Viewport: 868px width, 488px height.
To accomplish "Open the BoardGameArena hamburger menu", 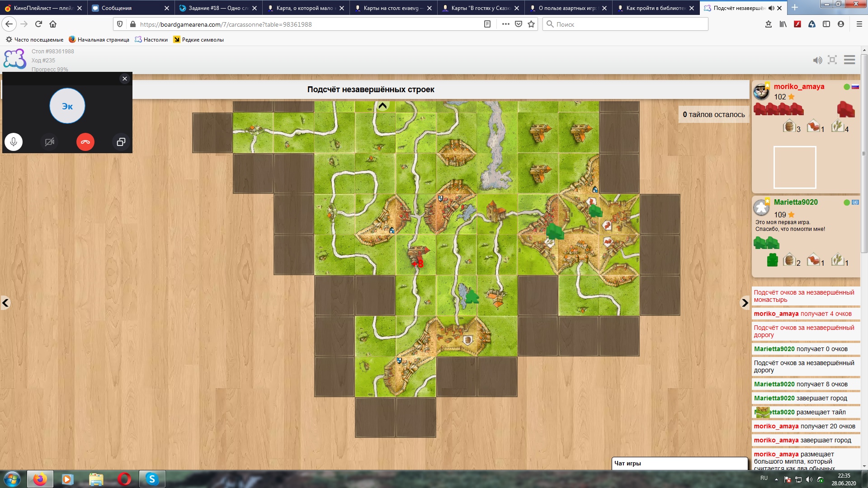I will [x=849, y=60].
